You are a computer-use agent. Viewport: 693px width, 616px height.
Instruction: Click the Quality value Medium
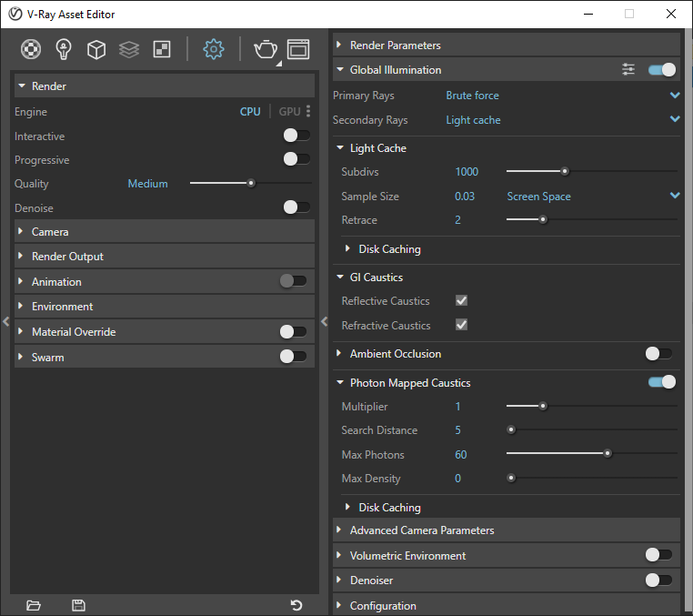[147, 184]
